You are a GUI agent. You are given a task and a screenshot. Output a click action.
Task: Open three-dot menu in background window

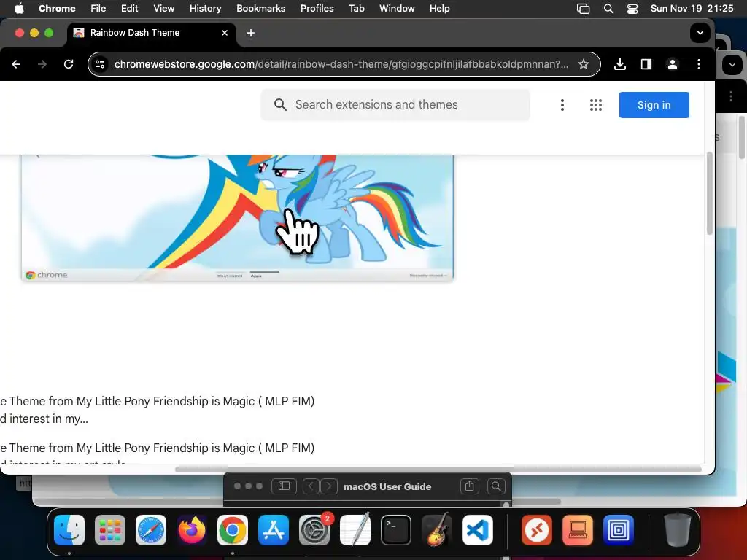tap(731, 96)
